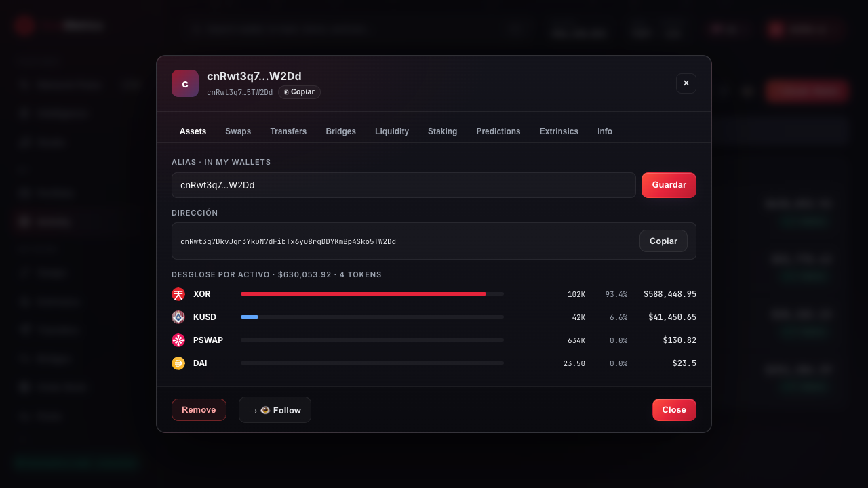Click the XOR token icon
This screenshot has width=868, height=488.
tap(178, 294)
